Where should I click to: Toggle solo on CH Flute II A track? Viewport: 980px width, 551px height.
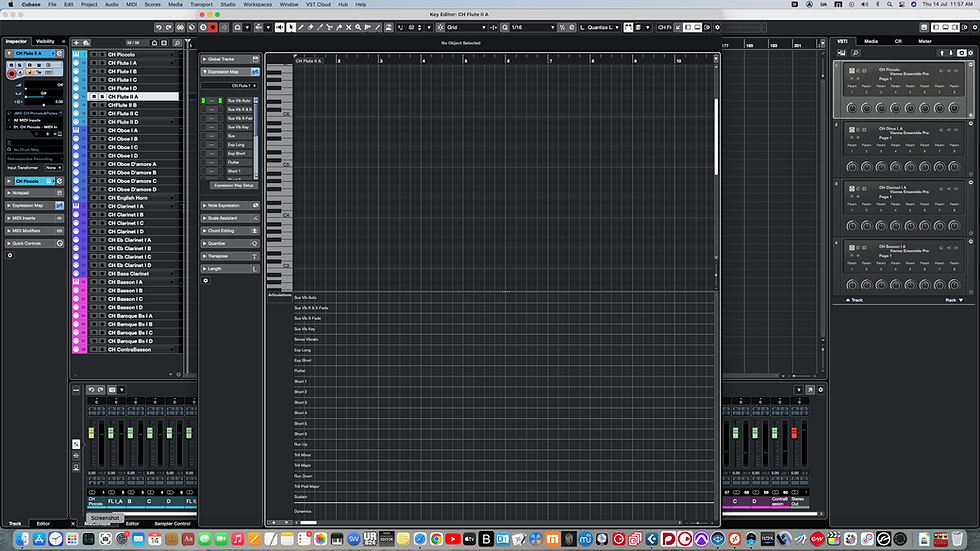[102, 97]
